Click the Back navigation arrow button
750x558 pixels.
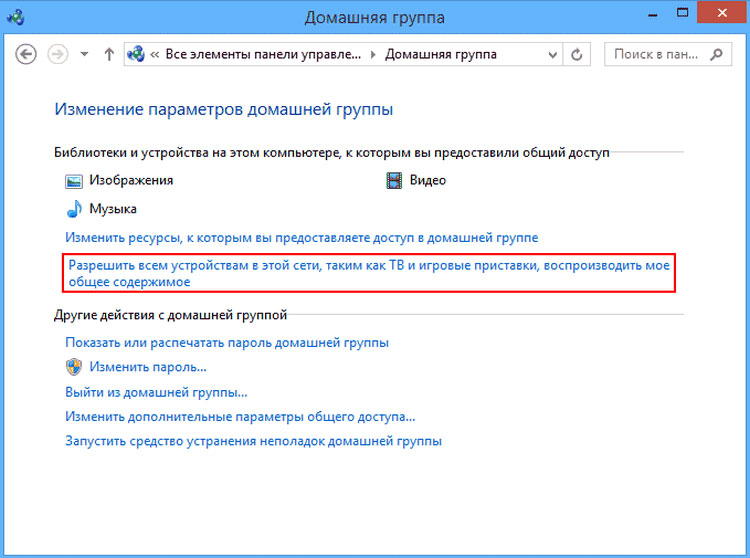point(27,54)
